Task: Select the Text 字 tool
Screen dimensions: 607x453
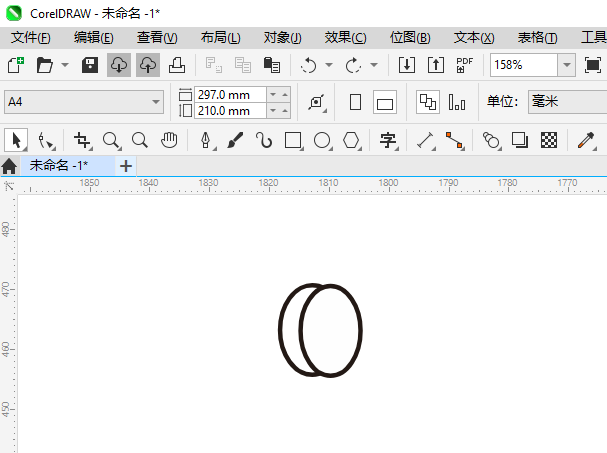Action: [x=388, y=140]
